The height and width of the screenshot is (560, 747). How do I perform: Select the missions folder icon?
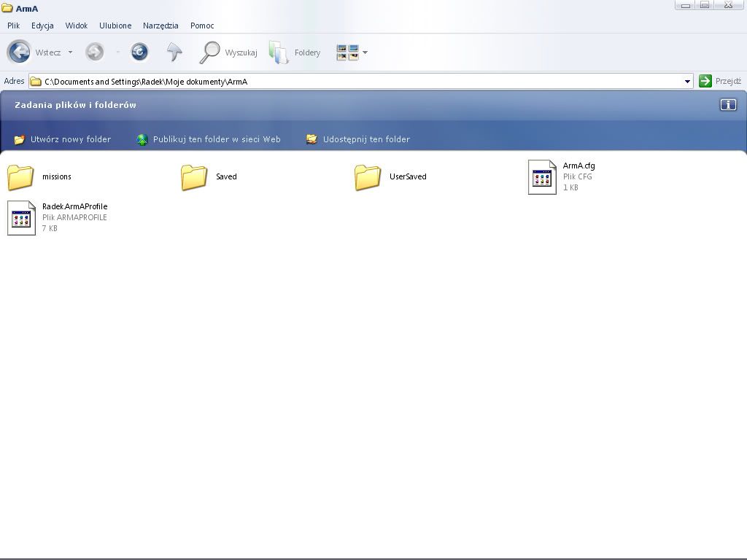tap(20, 177)
